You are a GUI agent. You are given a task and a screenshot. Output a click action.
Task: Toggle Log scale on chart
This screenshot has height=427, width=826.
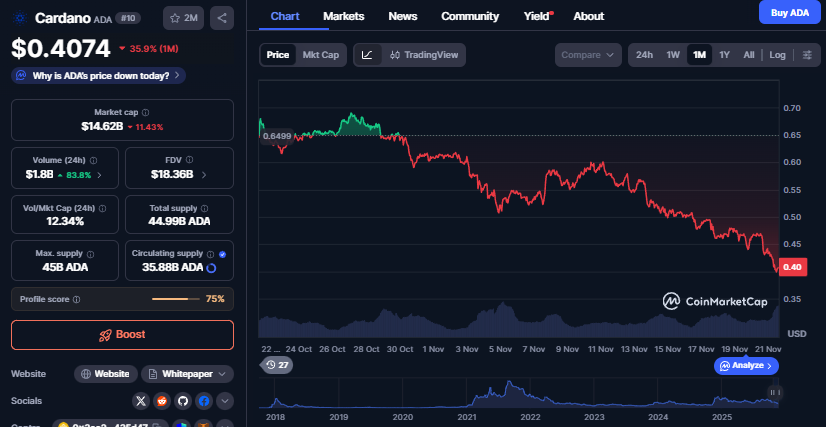778,55
